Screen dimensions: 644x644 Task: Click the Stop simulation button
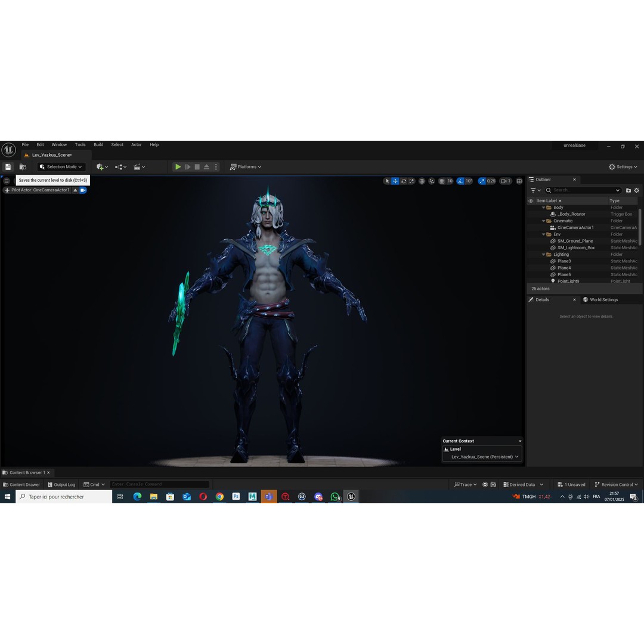coord(197,167)
